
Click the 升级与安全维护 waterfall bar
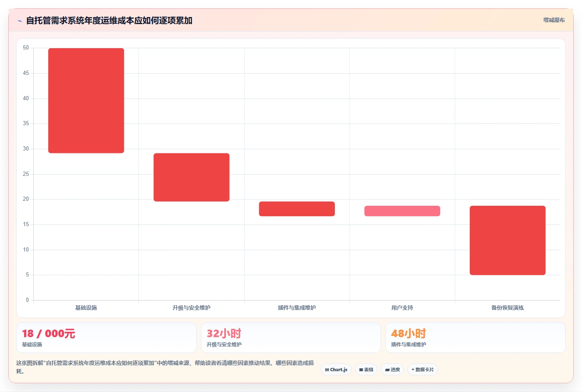click(x=191, y=177)
